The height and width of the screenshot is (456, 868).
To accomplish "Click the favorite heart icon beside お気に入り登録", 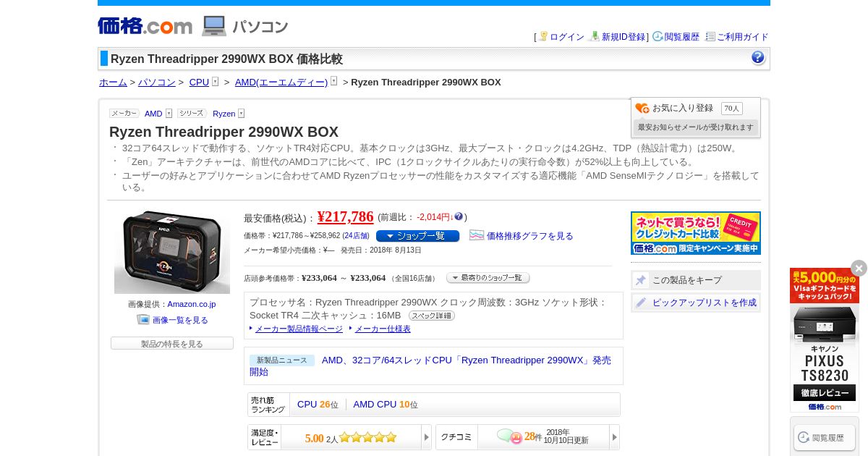I will (642, 109).
